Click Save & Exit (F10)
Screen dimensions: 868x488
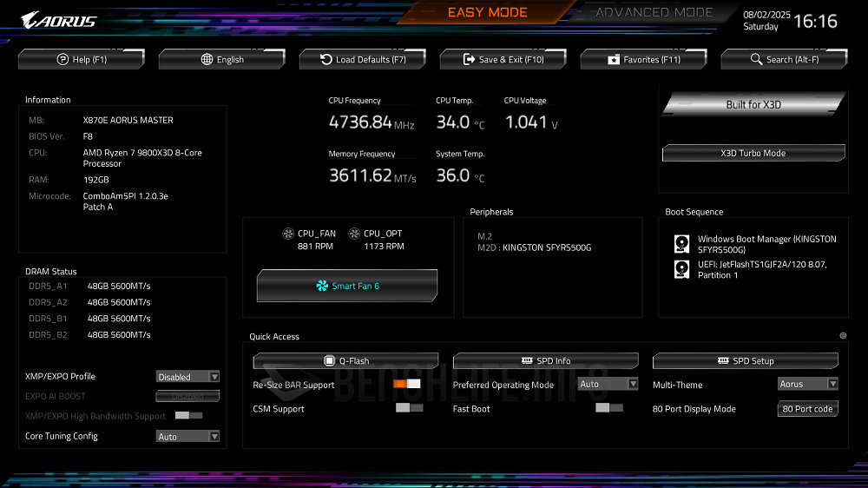coord(503,59)
